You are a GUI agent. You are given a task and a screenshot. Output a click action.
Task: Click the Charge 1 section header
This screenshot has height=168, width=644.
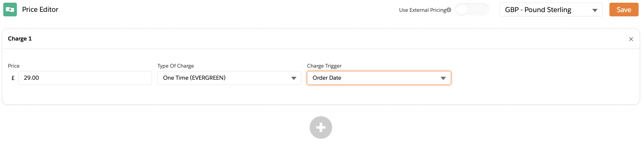pyautogui.click(x=20, y=39)
